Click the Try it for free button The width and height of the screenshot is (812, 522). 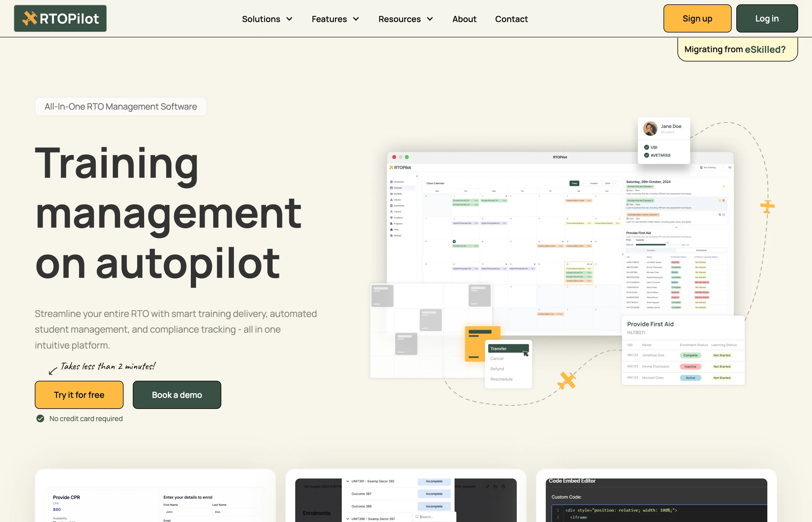tap(79, 395)
